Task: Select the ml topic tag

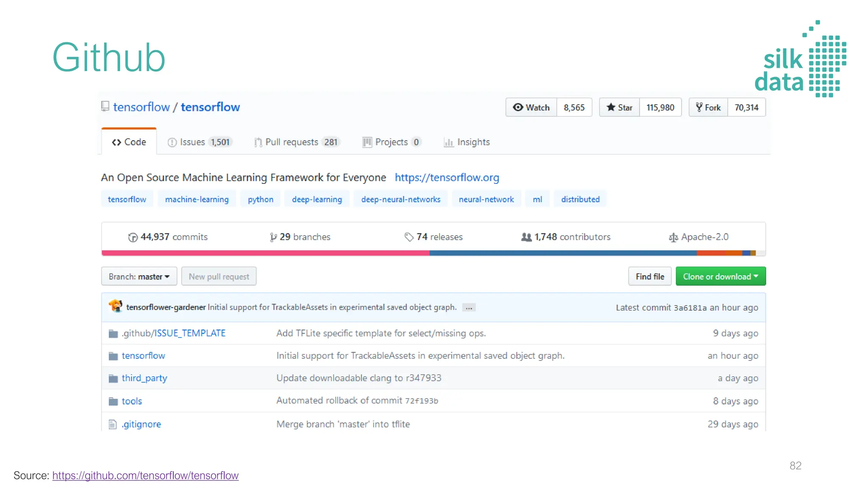Action: 537,199
